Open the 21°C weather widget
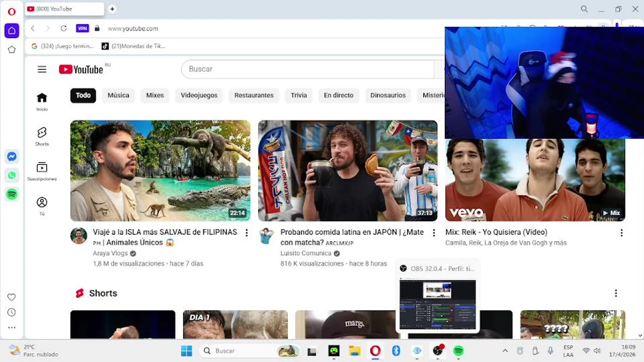644x362 pixels. 34,350
